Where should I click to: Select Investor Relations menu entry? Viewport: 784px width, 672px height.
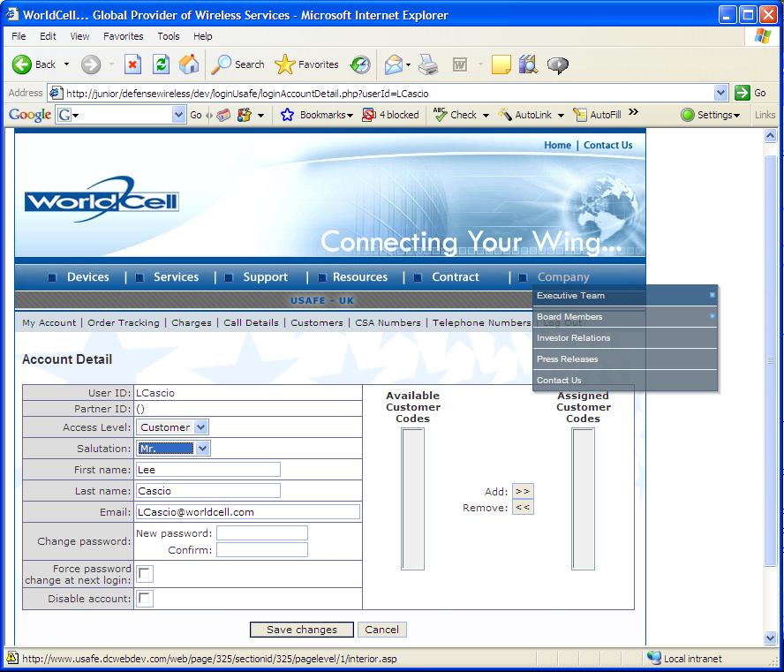[x=625, y=338]
